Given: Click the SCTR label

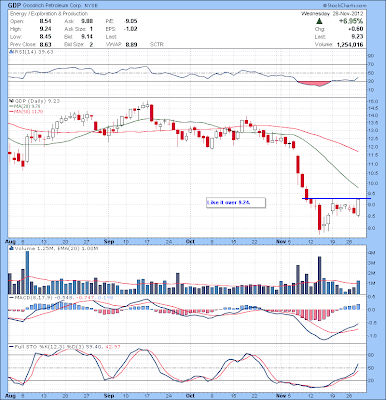Looking at the screenshot, I should (157, 44).
